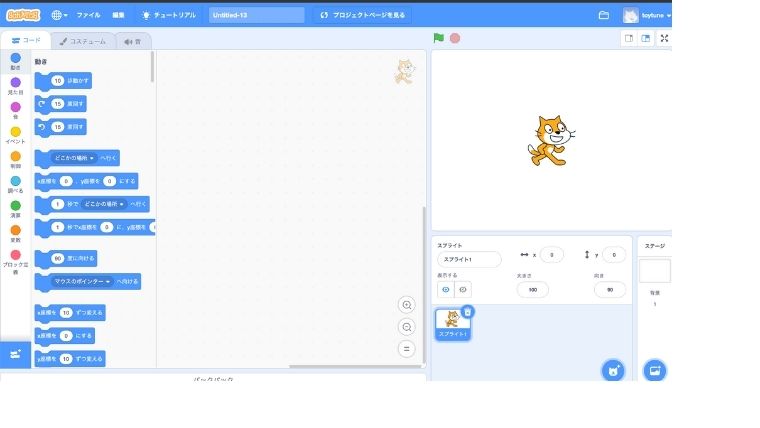This screenshot has height=428, width=760.
Task: Click x value field in x座標を0、y座標を0にする block
Action: coord(66,181)
